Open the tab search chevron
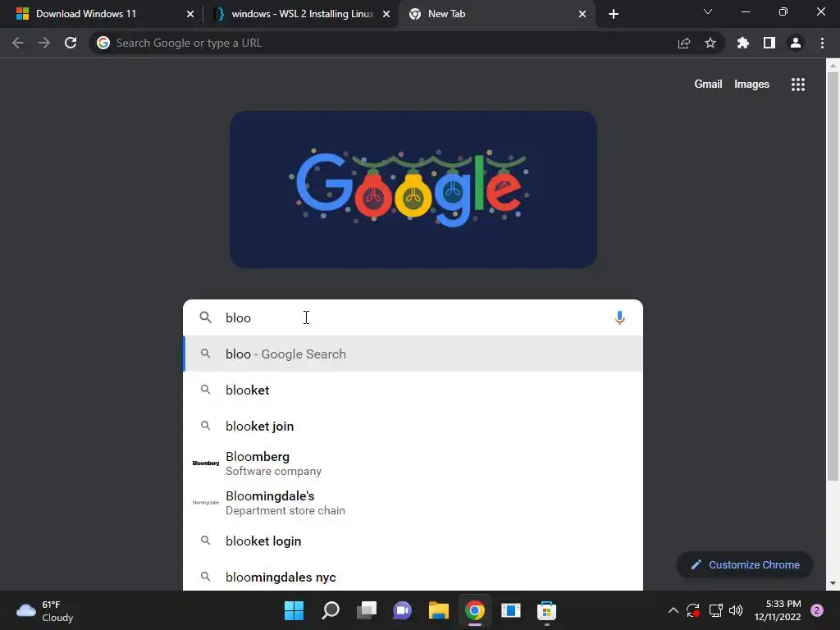The width and height of the screenshot is (840, 630). tap(708, 11)
